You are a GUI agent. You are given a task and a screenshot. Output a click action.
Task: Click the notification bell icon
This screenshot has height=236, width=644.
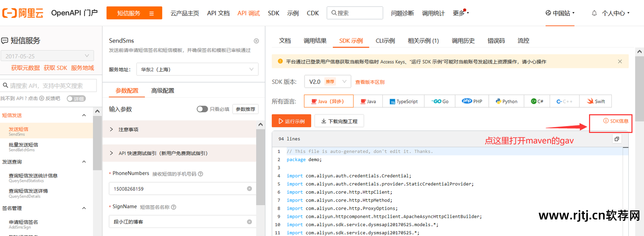[594, 13]
